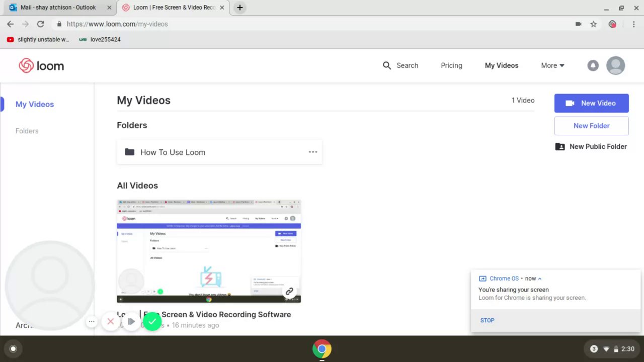Open the How To Use Loom folder

click(x=219, y=152)
